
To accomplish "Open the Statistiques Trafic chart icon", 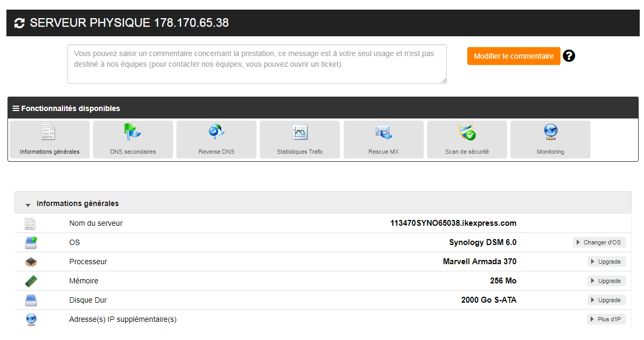I will coord(300,132).
